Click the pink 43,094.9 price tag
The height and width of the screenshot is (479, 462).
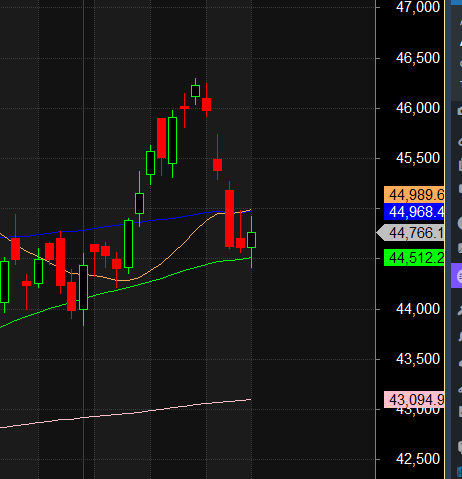click(414, 400)
